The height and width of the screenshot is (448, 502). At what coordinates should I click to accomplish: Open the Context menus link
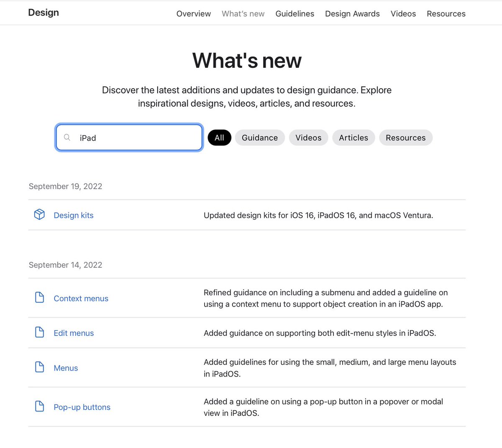pyautogui.click(x=81, y=299)
